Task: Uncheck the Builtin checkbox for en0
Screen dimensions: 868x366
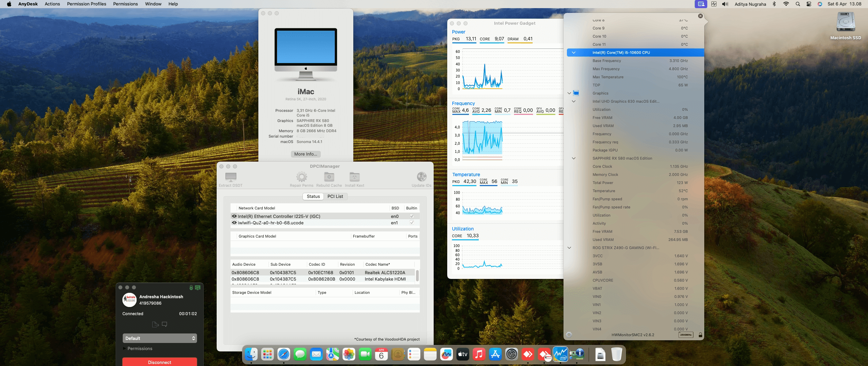Action: point(411,216)
